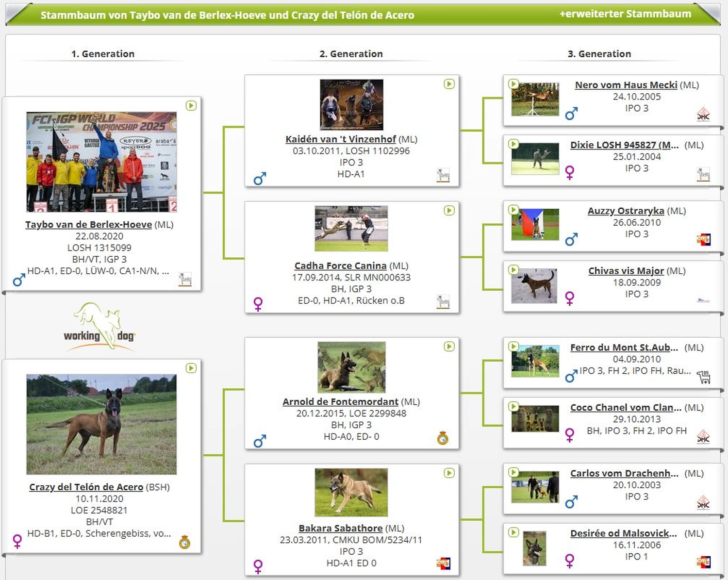The image size is (728, 580).
Task: Click play arrow icon on Crazy del Telón card
Action: (191, 368)
